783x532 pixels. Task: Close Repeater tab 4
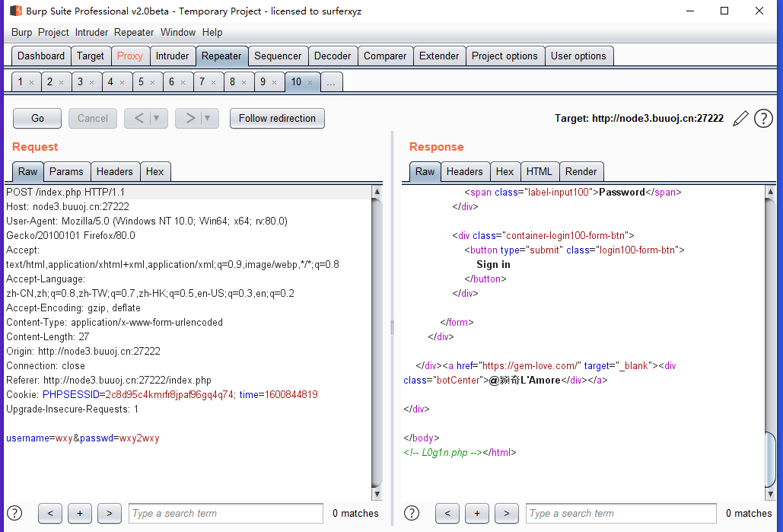click(123, 82)
